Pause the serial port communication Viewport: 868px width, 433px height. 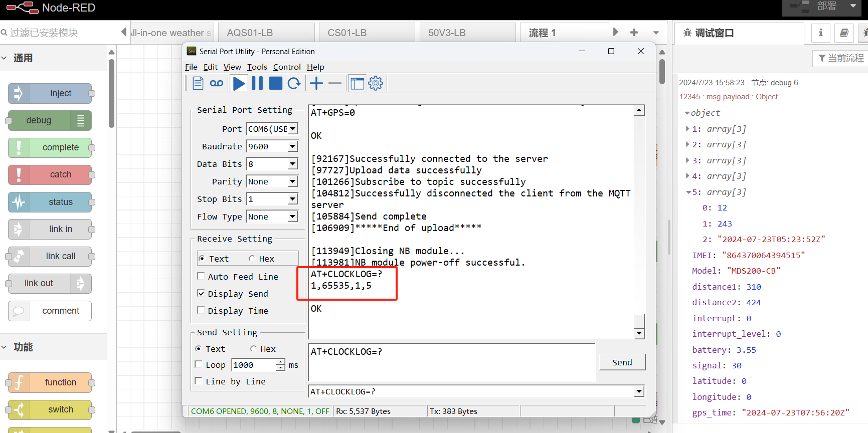click(257, 83)
